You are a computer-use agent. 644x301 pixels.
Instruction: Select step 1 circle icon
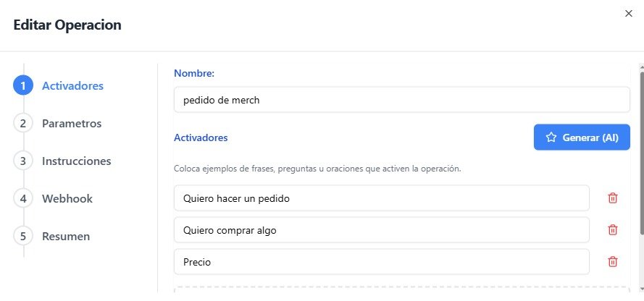[x=23, y=85]
